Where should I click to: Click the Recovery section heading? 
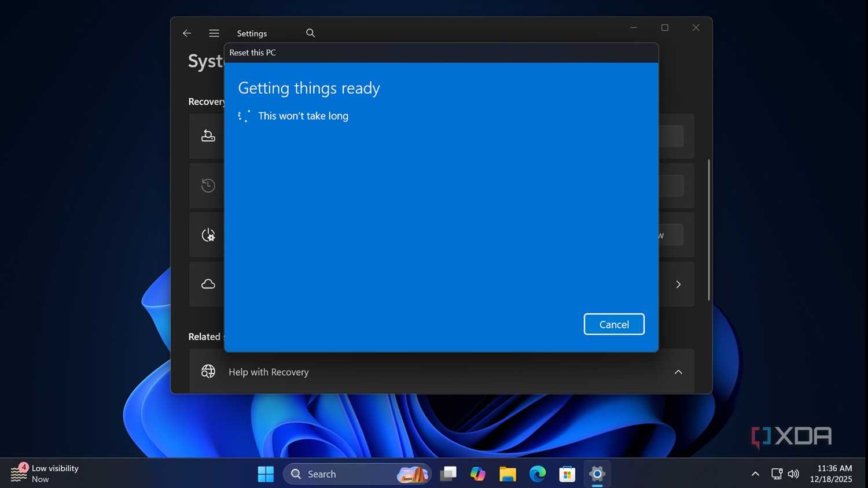point(206,101)
